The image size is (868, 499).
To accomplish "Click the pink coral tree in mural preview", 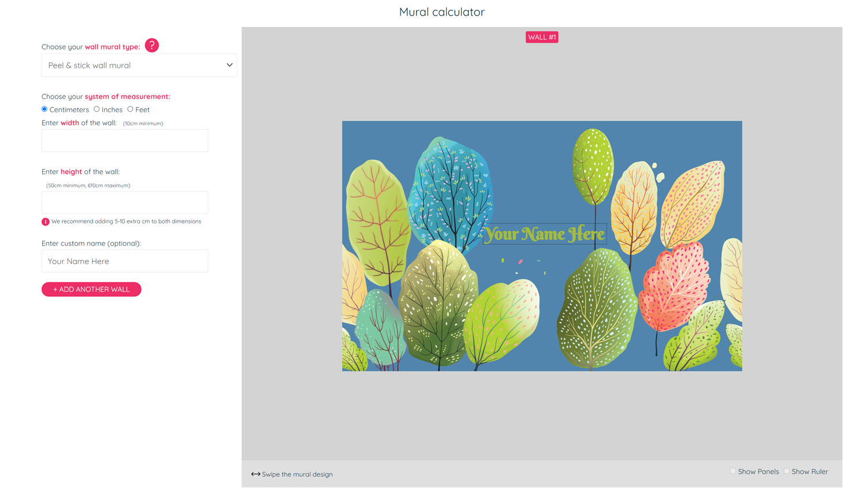I will [x=674, y=287].
